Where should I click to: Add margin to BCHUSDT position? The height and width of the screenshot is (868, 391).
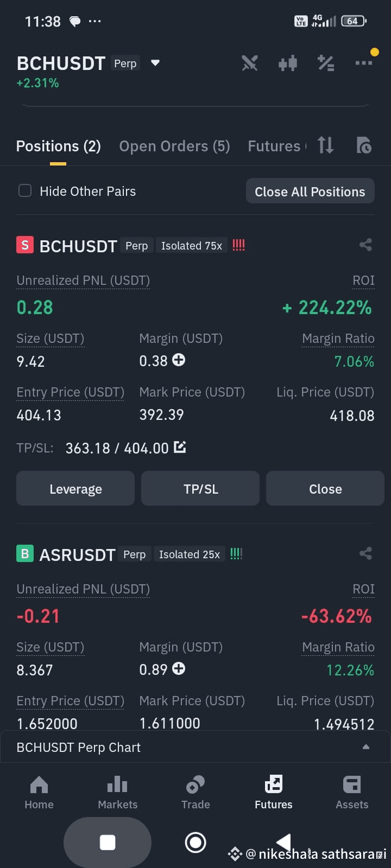[x=179, y=360]
